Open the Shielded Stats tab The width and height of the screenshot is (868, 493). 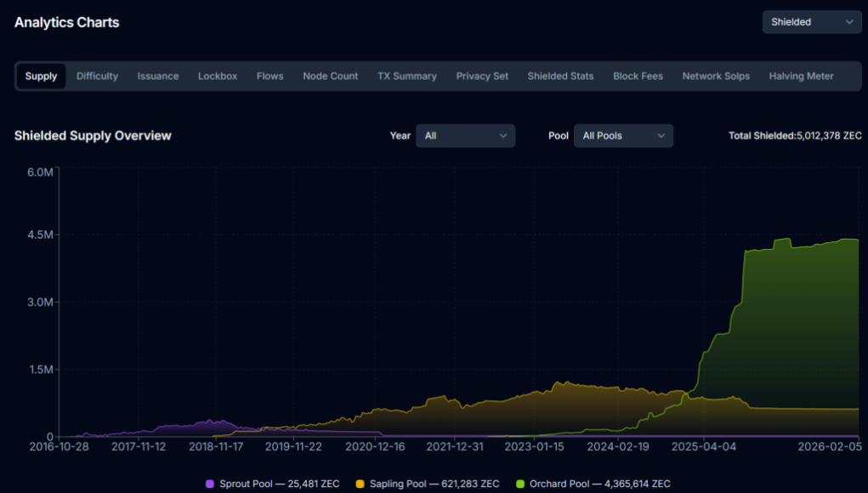coord(560,76)
